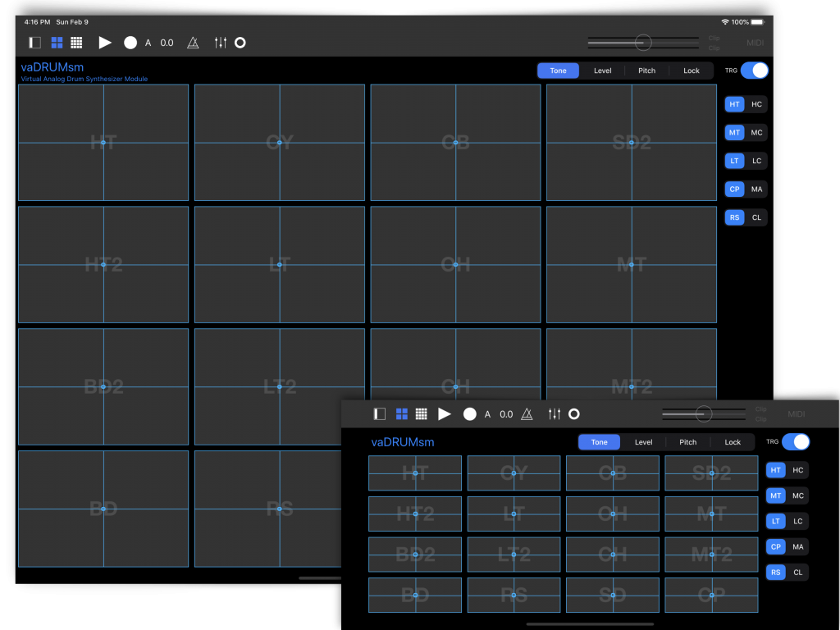
Task: Disable the TRG toggle in the smaller window
Action: click(x=796, y=442)
